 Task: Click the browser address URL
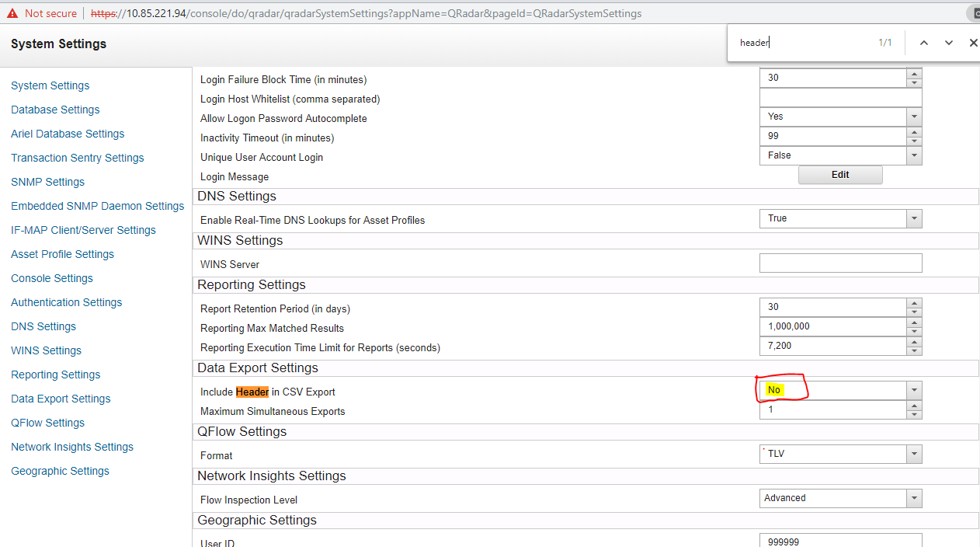[x=367, y=13]
